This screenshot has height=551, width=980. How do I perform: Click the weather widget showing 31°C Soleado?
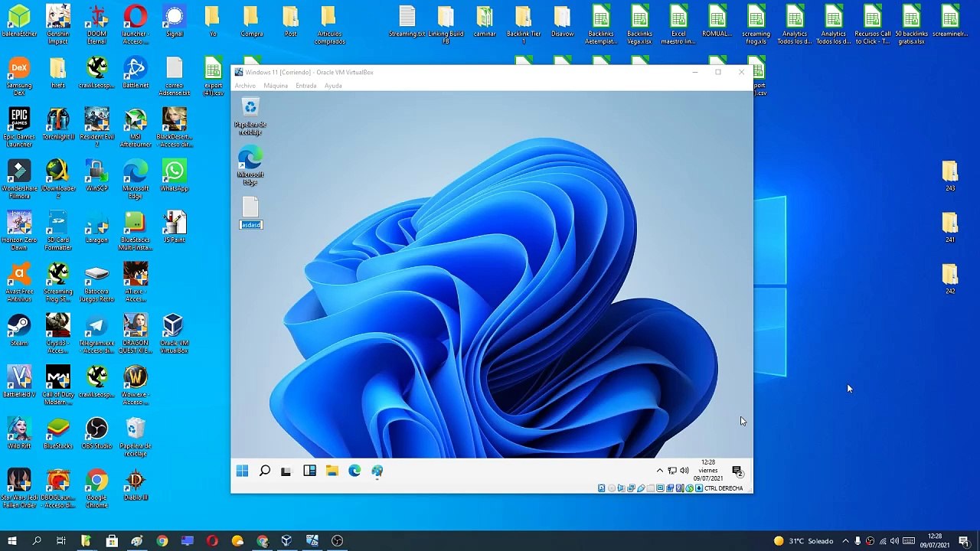803,541
